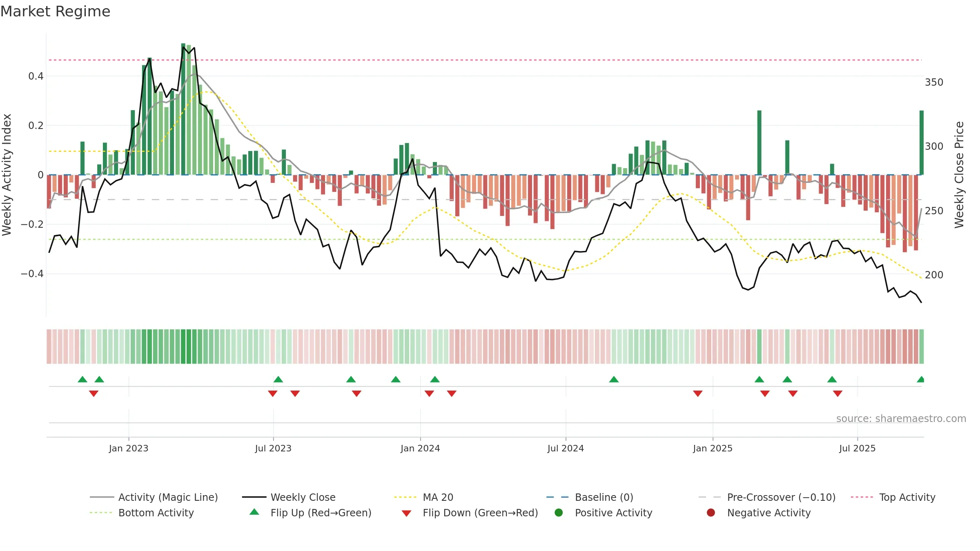Viewport: 980px width, 551px height.
Task: Click the Jan 2025 axis label
Action: pyautogui.click(x=713, y=448)
